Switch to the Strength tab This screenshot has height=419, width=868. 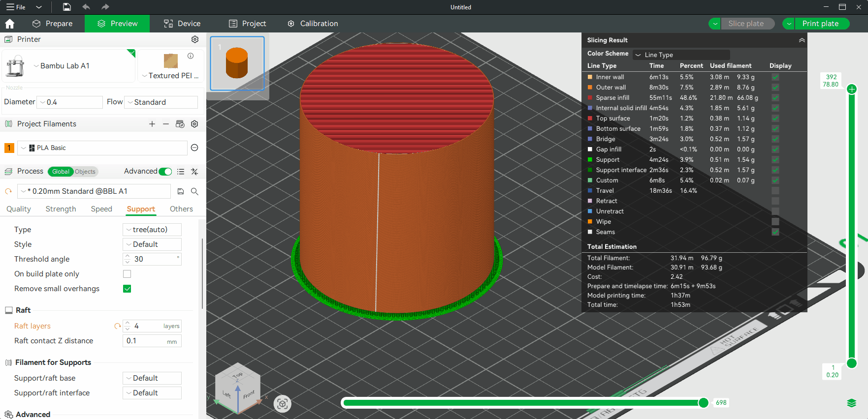coord(61,209)
